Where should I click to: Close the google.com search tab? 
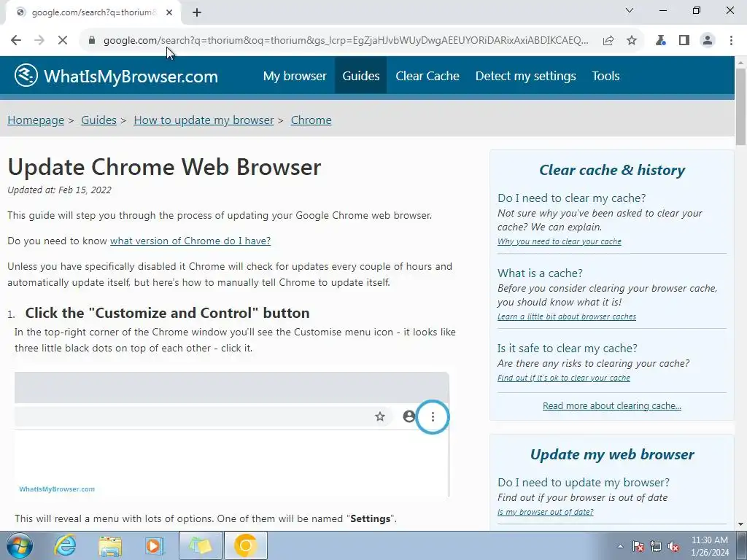[x=169, y=12]
